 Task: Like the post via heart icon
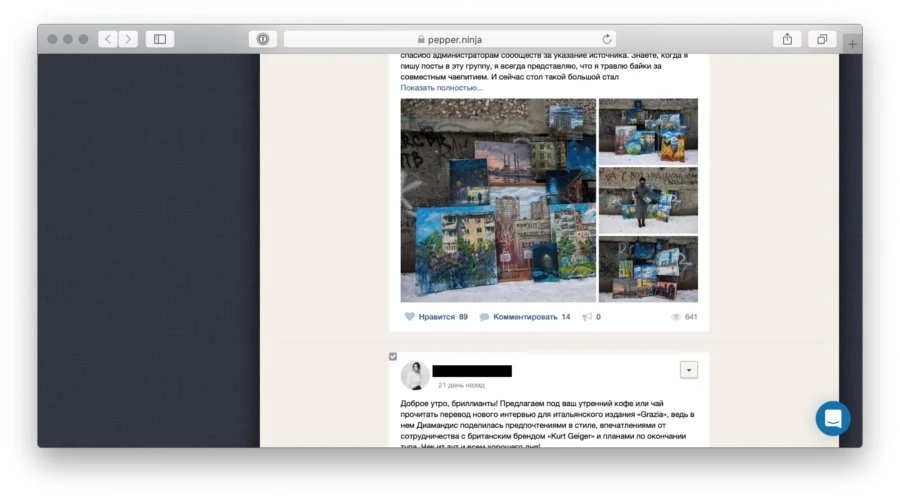[409, 316]
